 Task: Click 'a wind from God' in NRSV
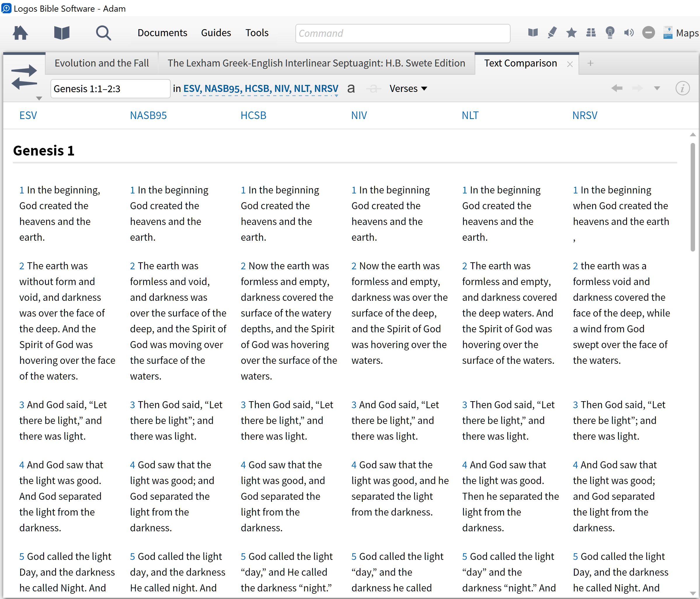click(x=608, y=329)
